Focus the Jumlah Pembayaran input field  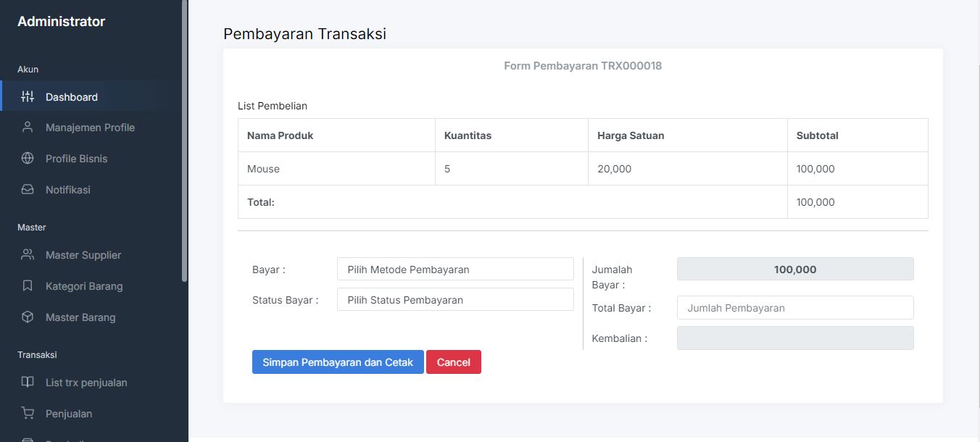tap(795, 308)
